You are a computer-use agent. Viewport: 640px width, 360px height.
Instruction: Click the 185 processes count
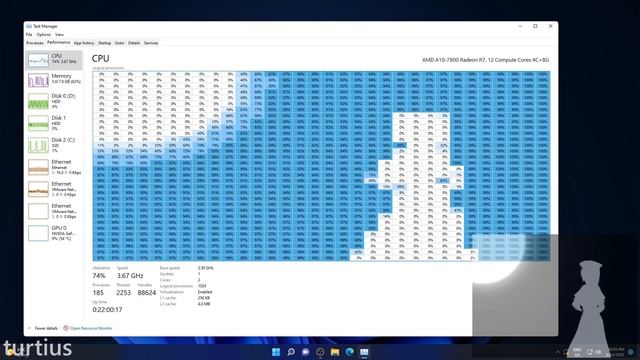(x=98, y=293)
